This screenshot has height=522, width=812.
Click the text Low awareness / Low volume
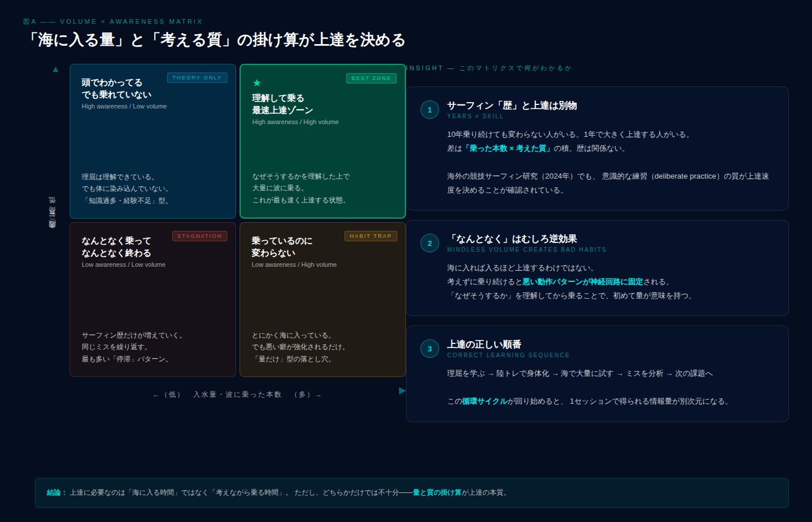(124, 264)
